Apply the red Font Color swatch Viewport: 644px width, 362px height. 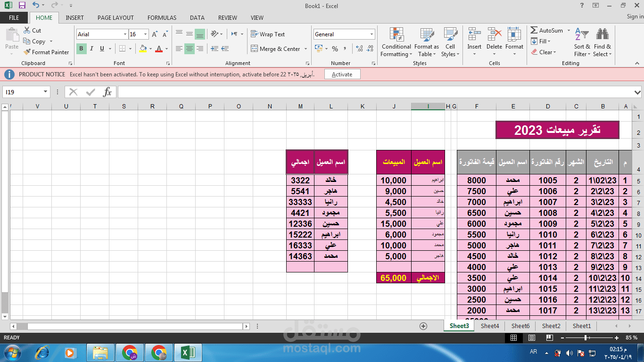click(x=159, y=49)
